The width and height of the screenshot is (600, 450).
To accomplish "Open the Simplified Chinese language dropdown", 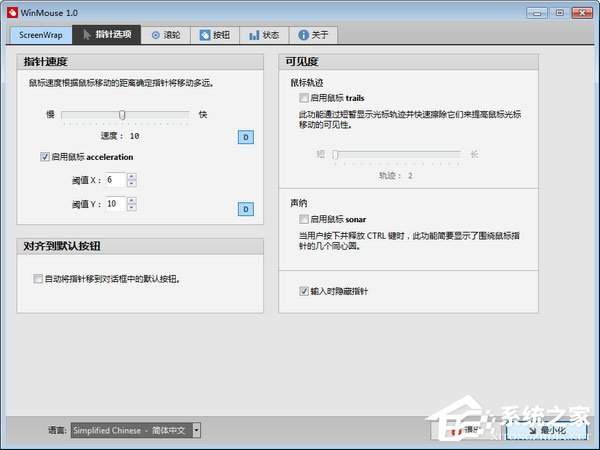I will 196,430.
